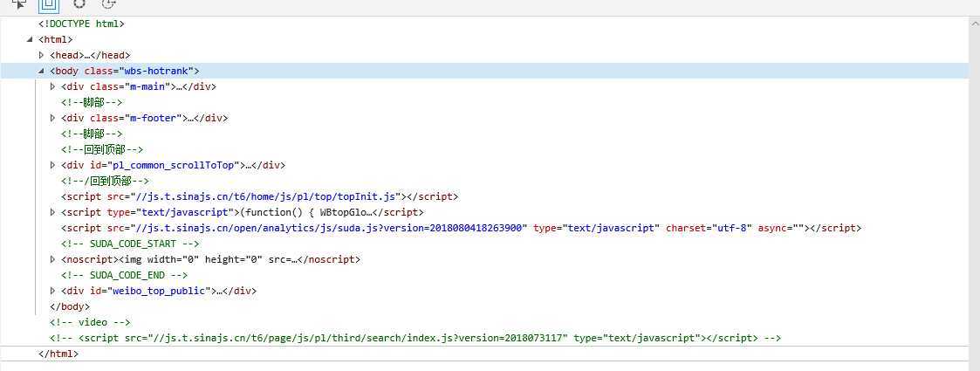Screen dimensions: 980x371
Task: Activate the select element pointer tool
Action: (x=18, y=3)
